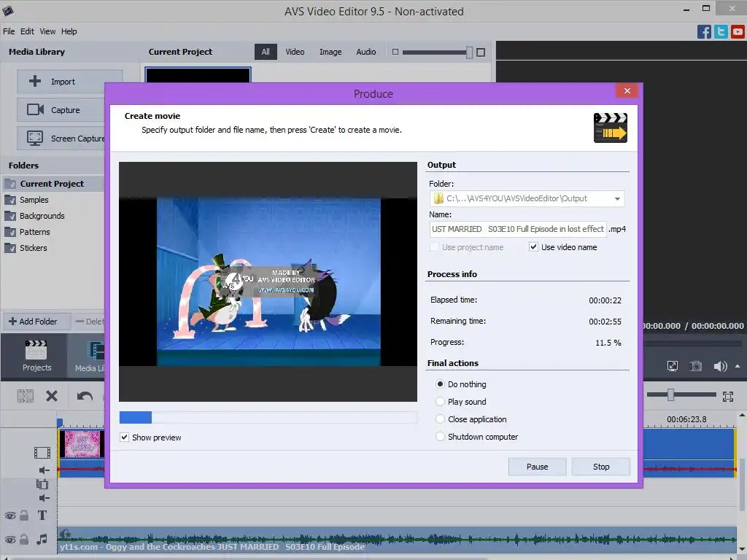Click the text track T icon
The height and width of the screenshot is (560, 747).
tap(42, 516)
